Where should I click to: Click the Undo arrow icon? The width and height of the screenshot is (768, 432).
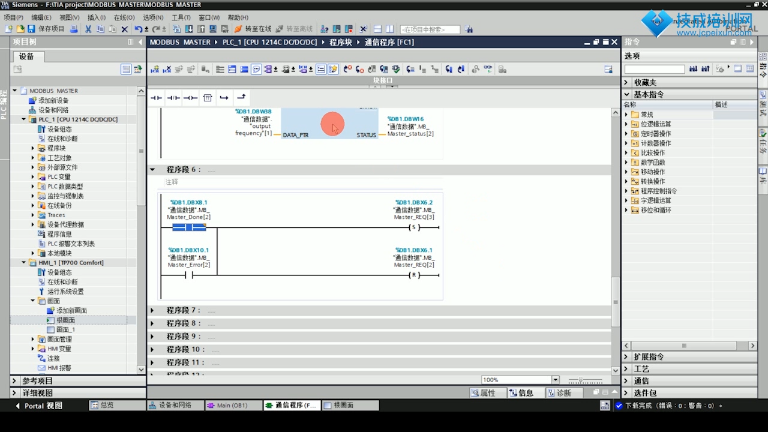click(139, 29)
